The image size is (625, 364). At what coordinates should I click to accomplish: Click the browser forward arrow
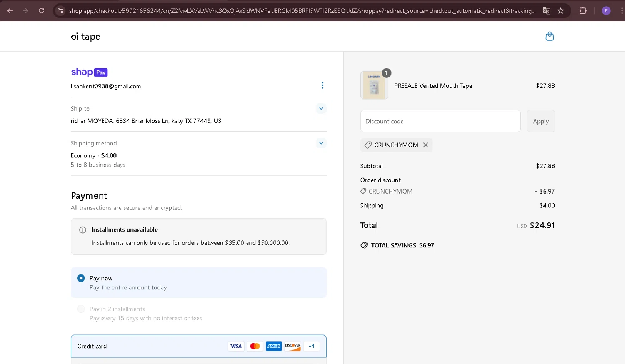[x=25, y=11]
